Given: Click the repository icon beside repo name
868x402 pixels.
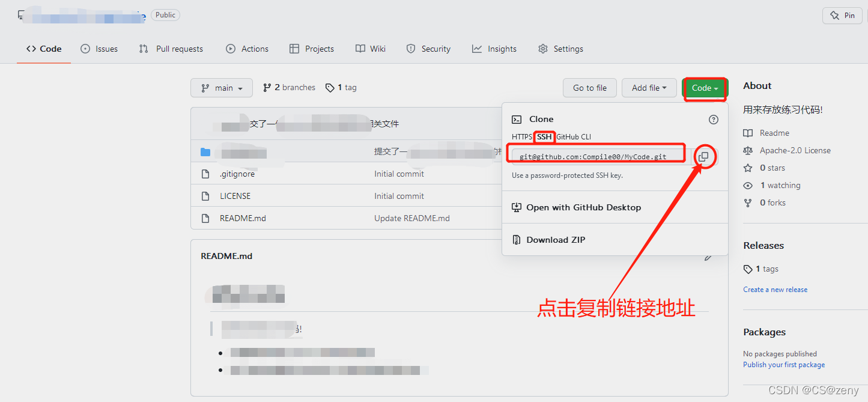Looking at the screenshot, I should point(22,15).
